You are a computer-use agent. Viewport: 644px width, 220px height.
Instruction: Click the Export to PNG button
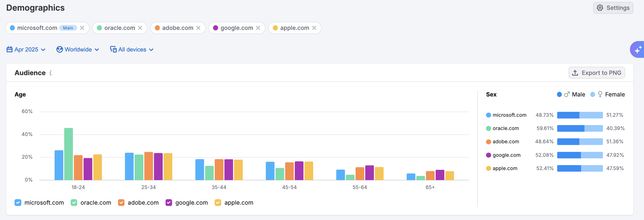coord(597,73)
